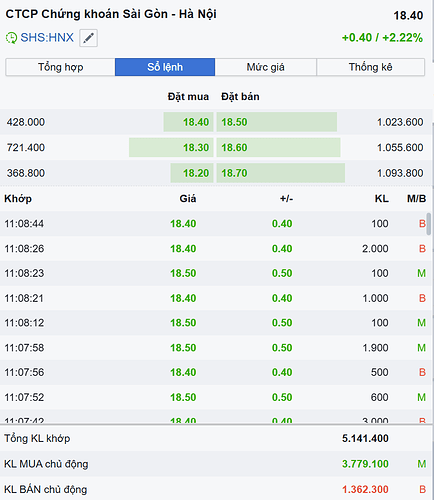Choose ask price 18.70

234,173
